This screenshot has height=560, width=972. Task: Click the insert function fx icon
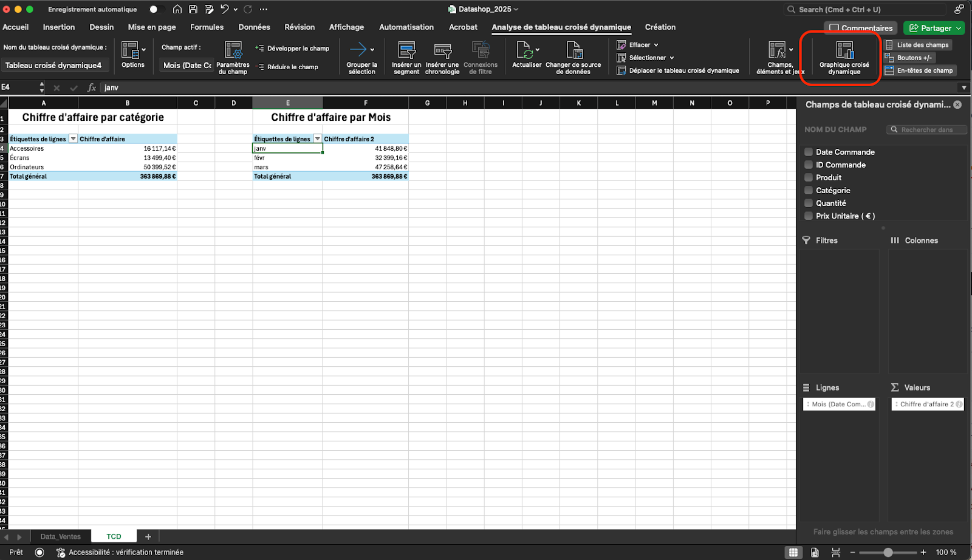92,87
